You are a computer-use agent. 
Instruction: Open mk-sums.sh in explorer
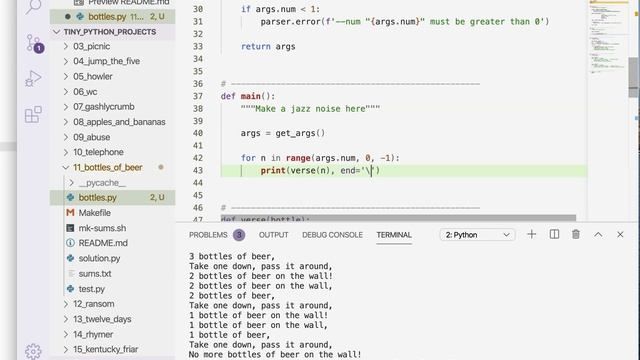point(102,228)
